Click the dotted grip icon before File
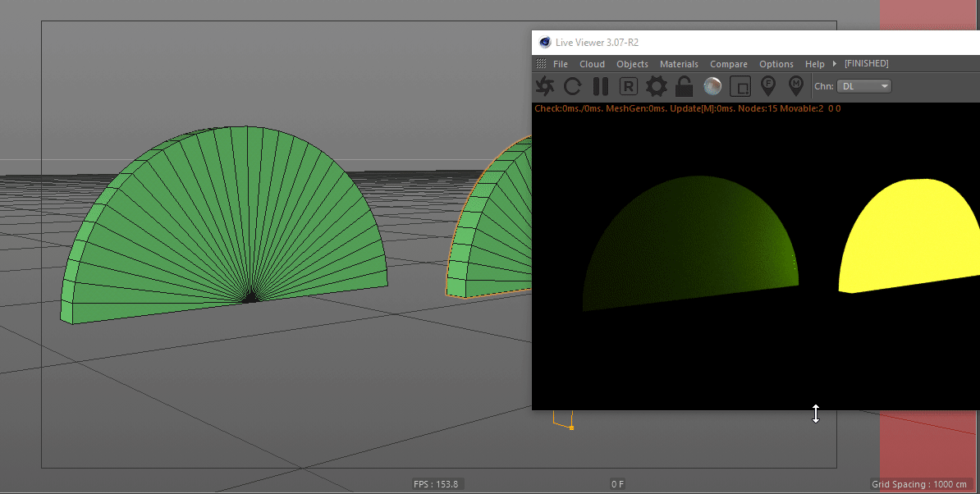The height and width of the screenshot is (494, 980). click(541, 64)
